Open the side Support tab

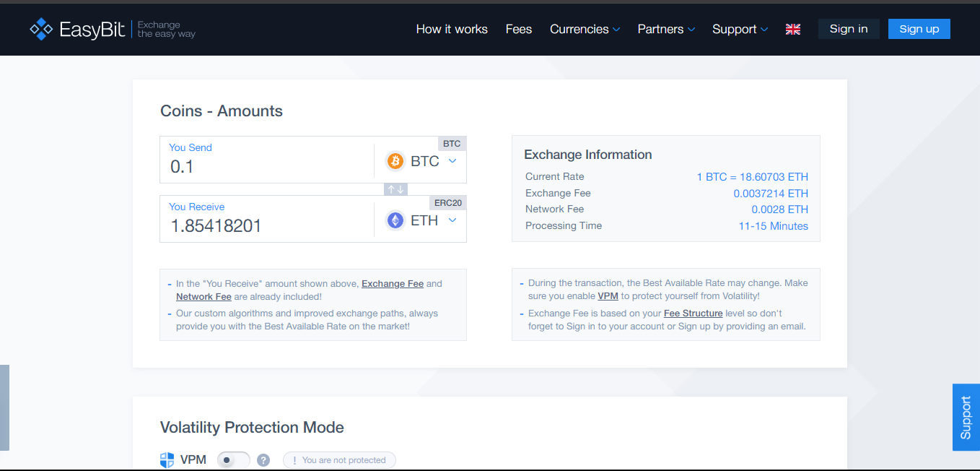966,417
